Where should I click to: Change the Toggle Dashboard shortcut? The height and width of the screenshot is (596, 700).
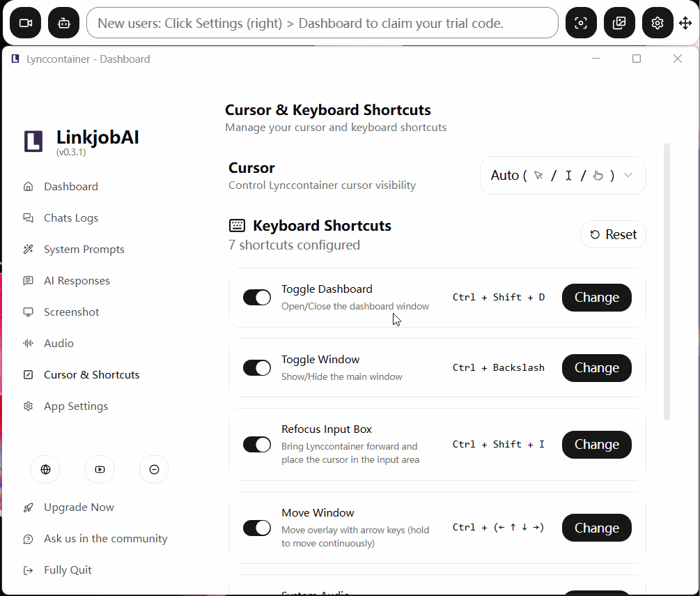click(x=596, y=297)
